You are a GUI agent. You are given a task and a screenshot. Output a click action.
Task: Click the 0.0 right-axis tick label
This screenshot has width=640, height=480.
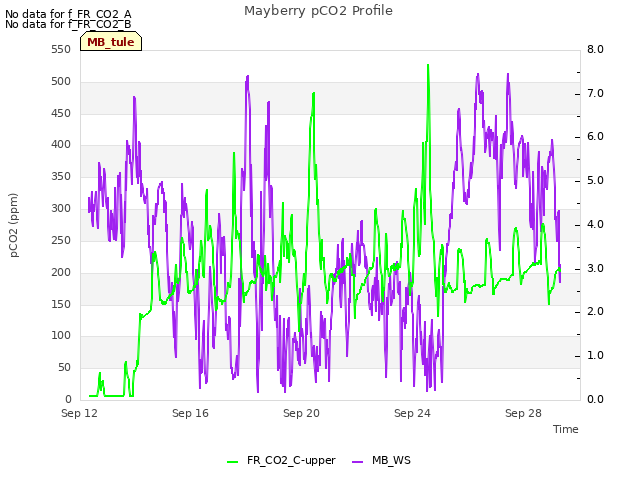[x=595, y=399]
